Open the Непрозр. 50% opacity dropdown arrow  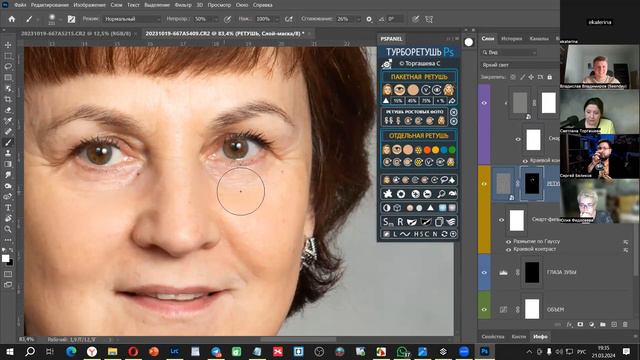click(215, 19)
